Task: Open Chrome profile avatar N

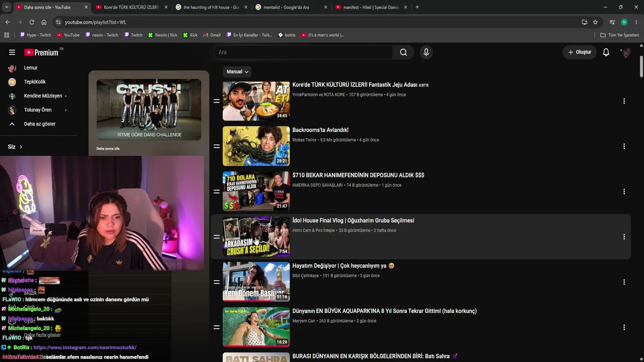Action: 624,22
